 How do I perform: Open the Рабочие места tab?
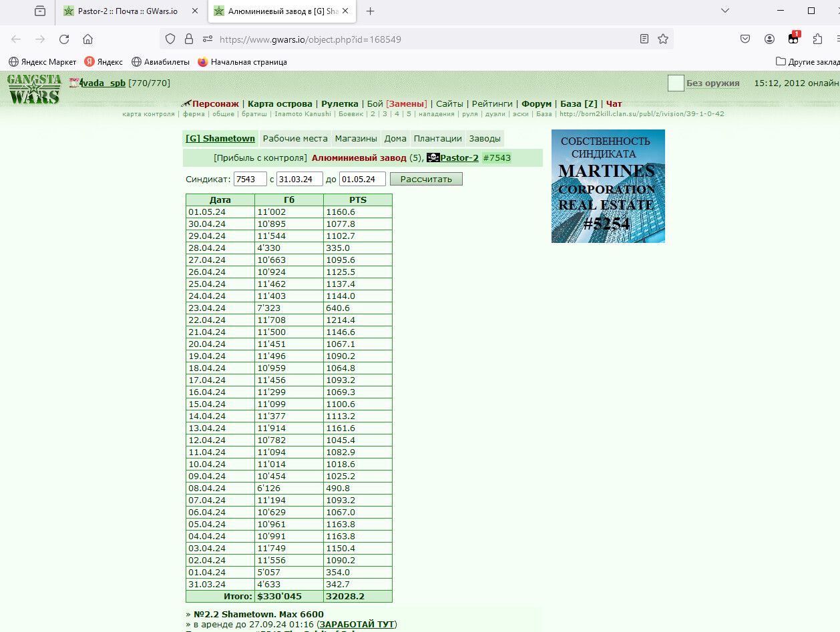coord(295,138)
